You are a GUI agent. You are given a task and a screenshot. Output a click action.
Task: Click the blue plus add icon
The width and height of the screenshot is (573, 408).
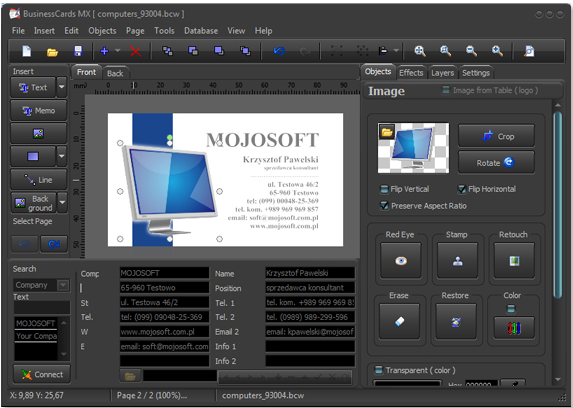pos(105,51)
